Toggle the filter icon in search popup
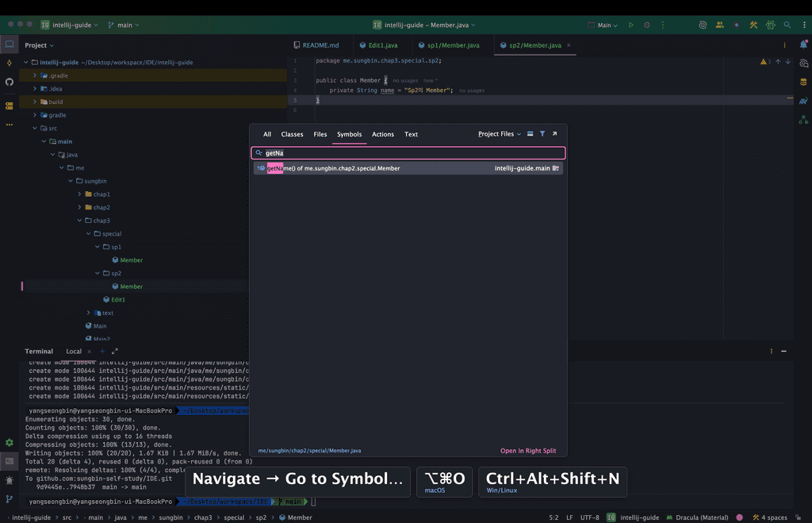 542,134
